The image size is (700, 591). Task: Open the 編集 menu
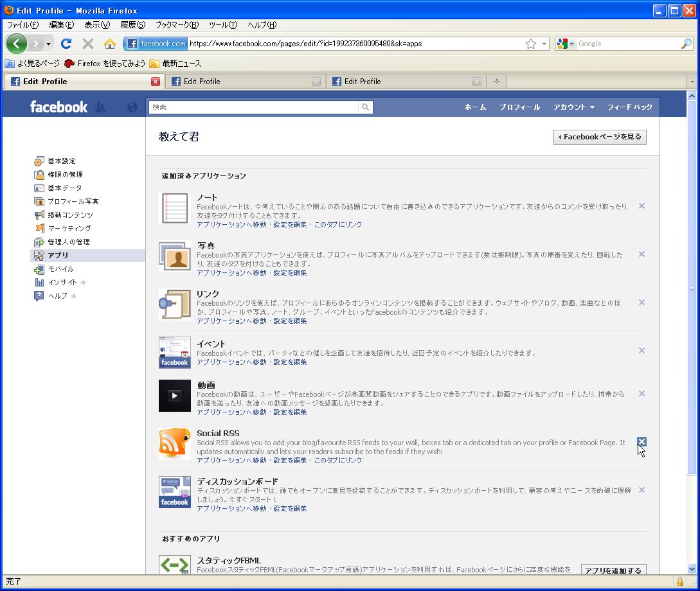point(62,25)
